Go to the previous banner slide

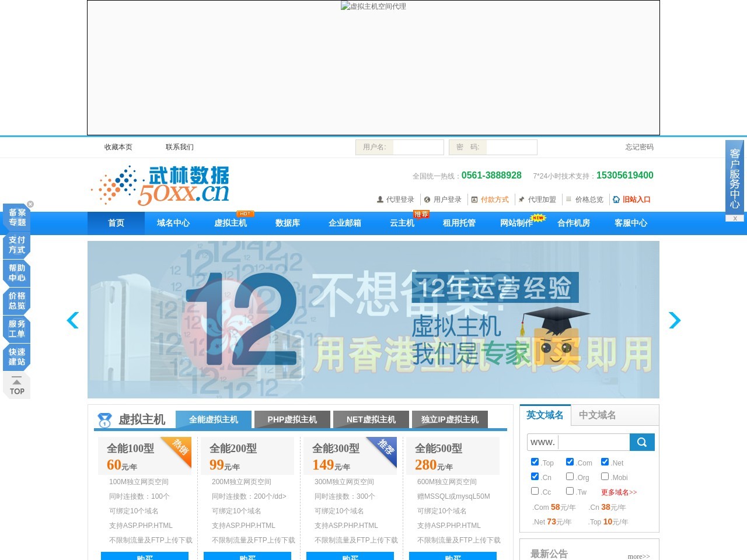73,320
